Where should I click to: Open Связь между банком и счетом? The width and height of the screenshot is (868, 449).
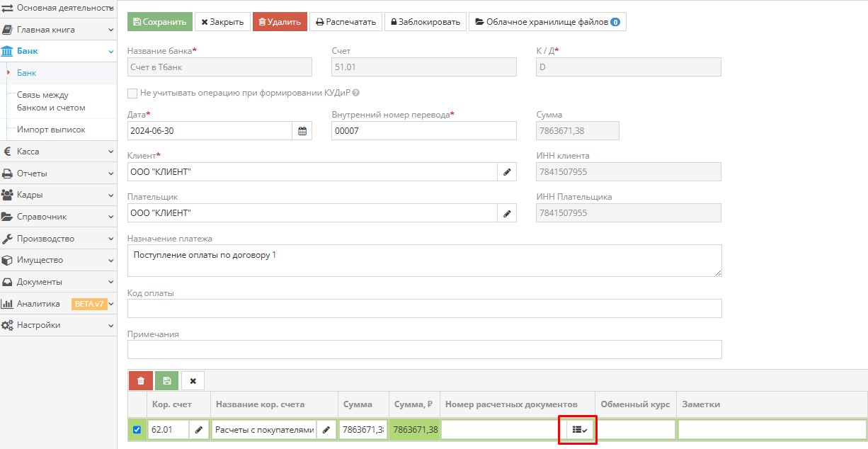[x=52, y=101]
